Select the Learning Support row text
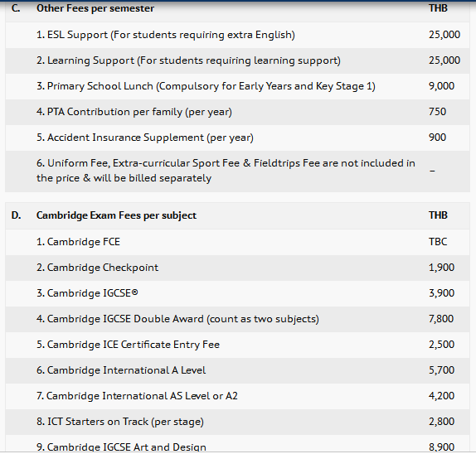 [x=188, y=60]
